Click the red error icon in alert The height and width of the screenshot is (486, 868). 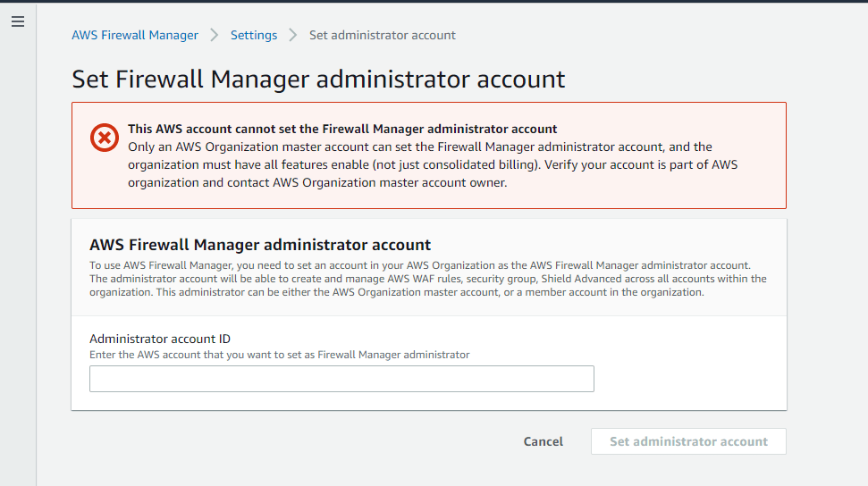(105, 138)
